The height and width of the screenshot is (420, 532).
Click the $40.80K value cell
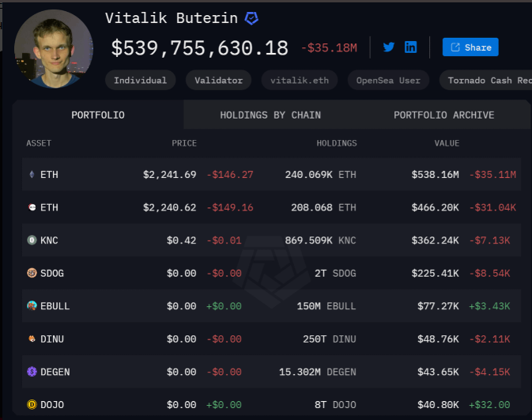pyautogui.click(x=438, y=405)
